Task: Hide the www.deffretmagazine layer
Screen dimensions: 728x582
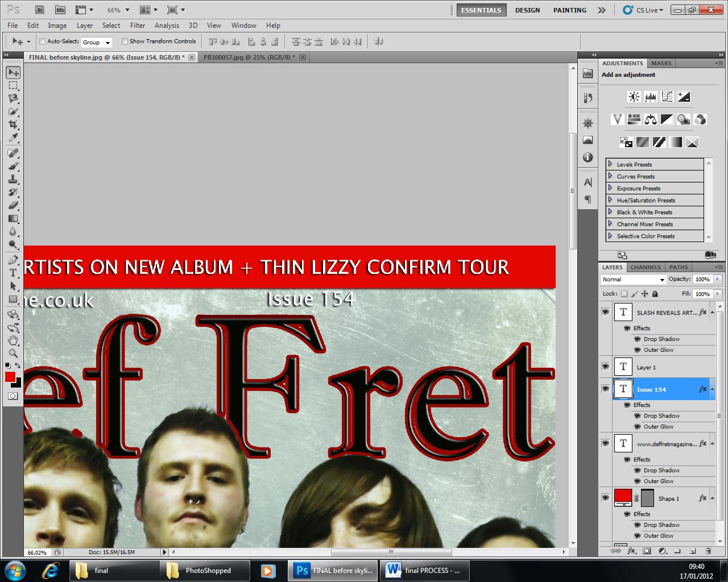Action: click(x=605, y=443)
